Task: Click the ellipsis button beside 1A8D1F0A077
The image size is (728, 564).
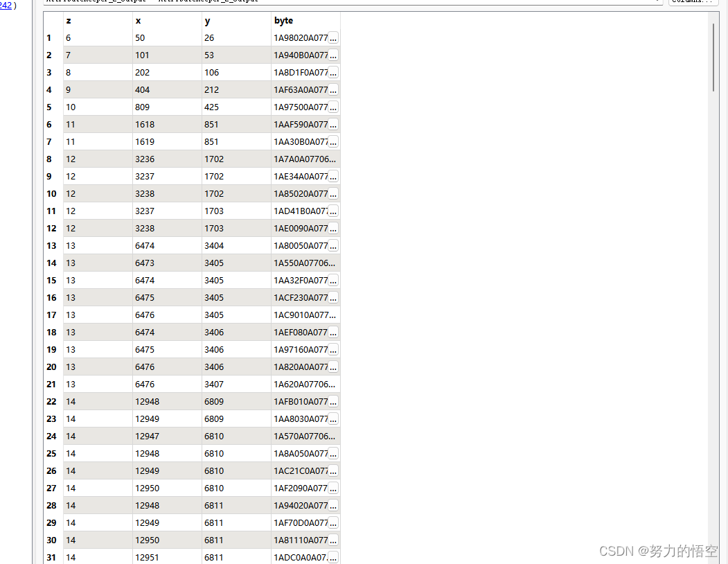Action: coord(333,73)
